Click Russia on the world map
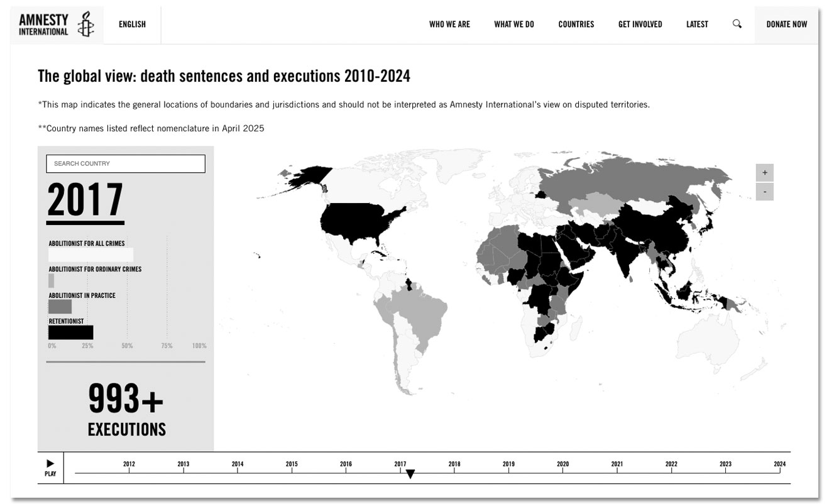This screenshot has height=504, width=829. (x=629, y=179)
